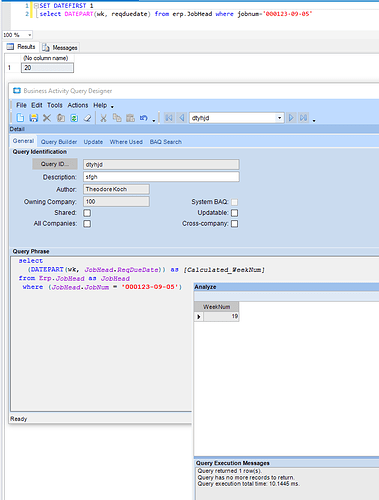
Task: Enable the Cross-company checkbox
Action: click(234, 224)
